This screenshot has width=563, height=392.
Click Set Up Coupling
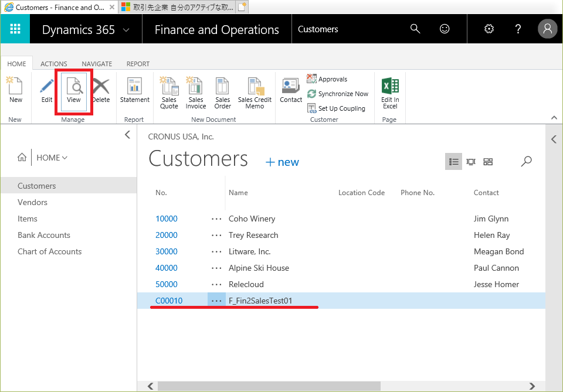click(x=336, y=108)
